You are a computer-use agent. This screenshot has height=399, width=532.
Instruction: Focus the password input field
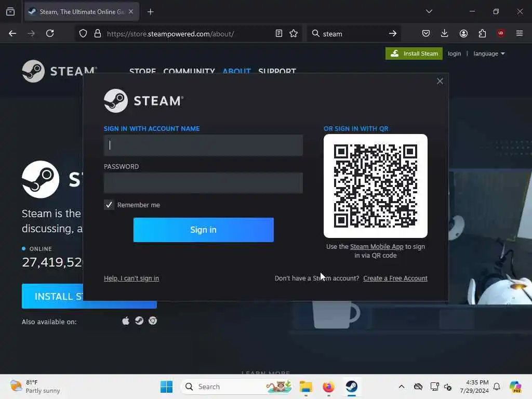coord(203,183)
